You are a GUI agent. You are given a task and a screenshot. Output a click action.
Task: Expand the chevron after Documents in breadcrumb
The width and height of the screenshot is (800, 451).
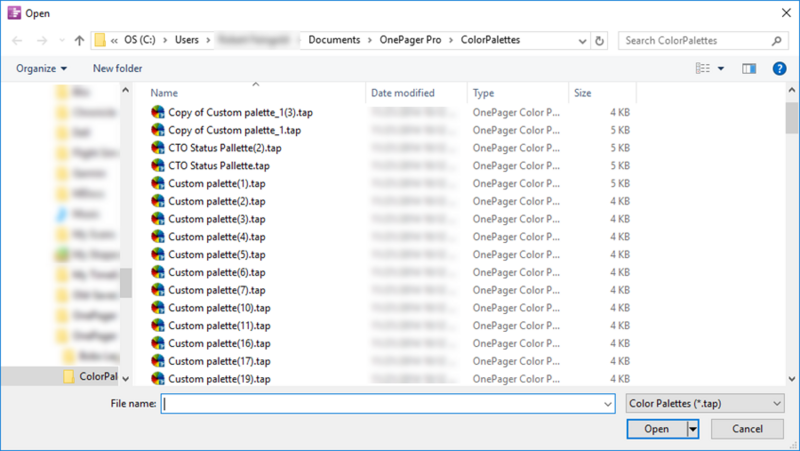(x=369, y=40)
